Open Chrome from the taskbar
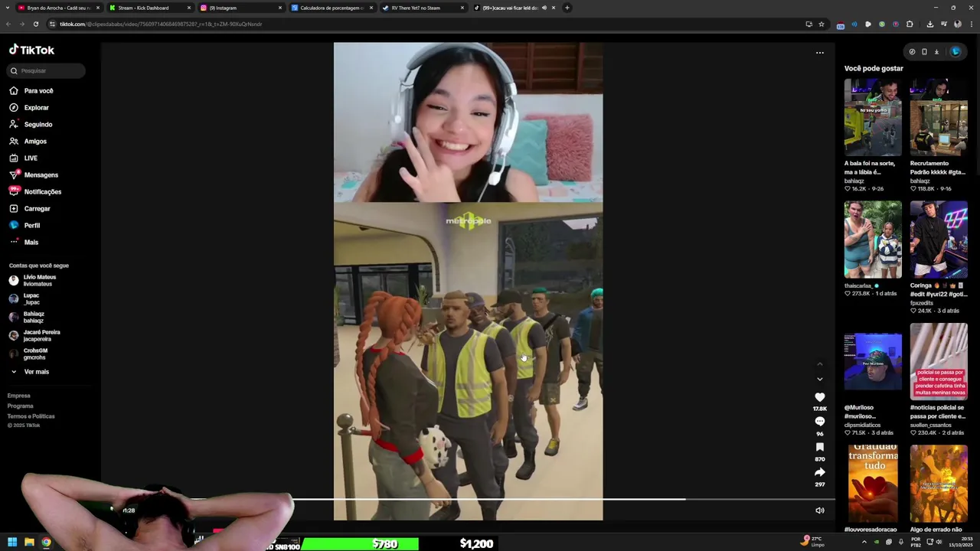Screen dimensions: 980x551 pos(46,543)
